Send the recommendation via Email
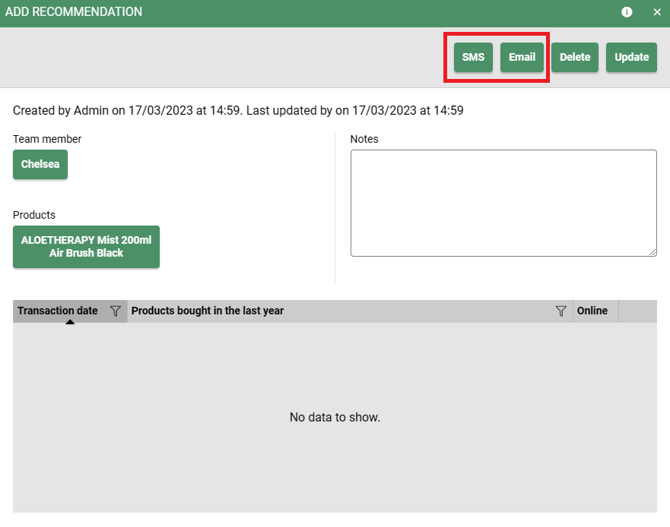Viewport: 670px width, 527px height. pyautogui.click(x=522, y=57)
